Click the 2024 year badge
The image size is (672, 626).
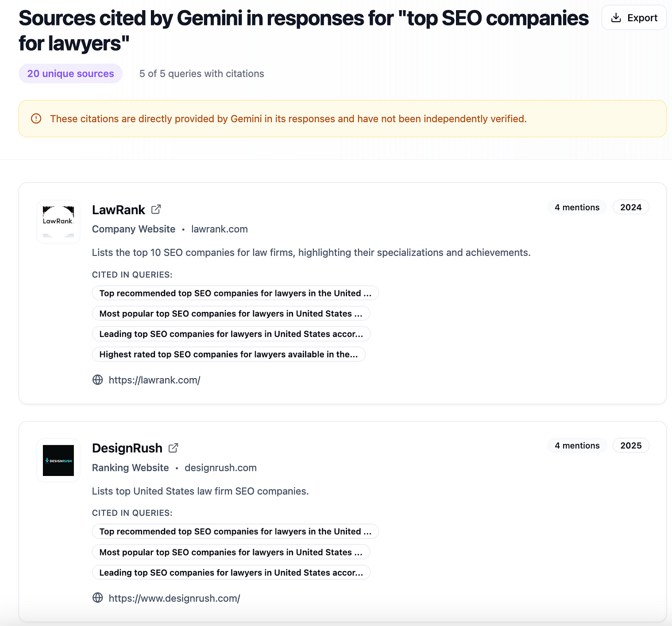tap(631, 207)
